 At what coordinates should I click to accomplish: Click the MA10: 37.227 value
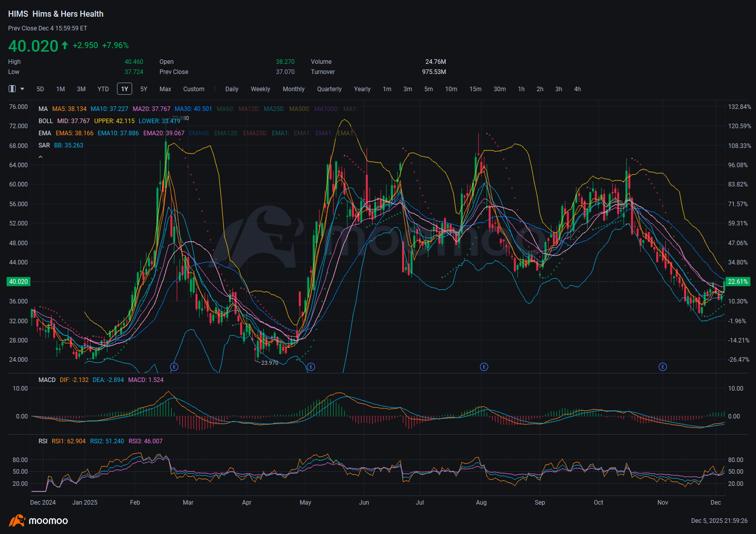click(x=109, y=109)
